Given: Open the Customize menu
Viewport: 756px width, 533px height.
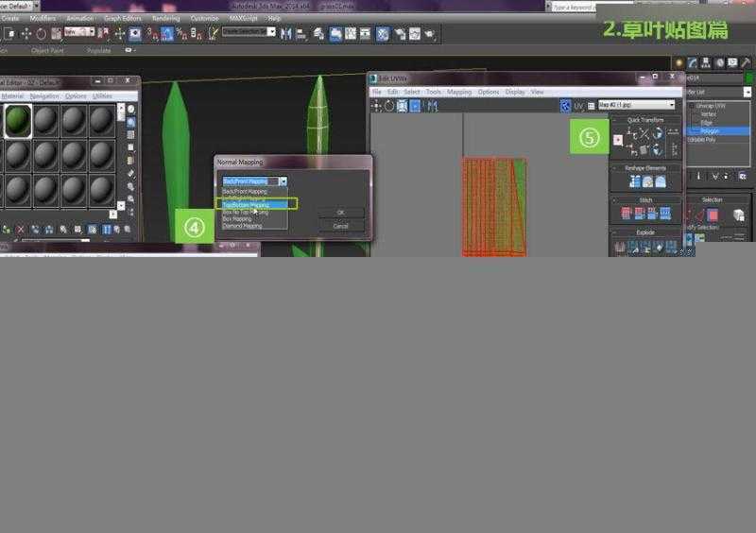Looking at the screenshot, I should [204, 18].
